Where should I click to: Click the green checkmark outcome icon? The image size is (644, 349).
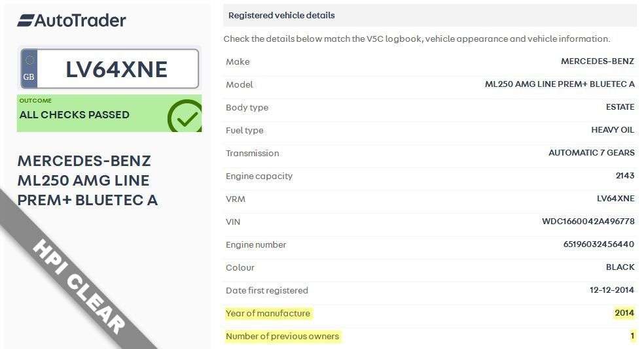(x=185, y=116)
